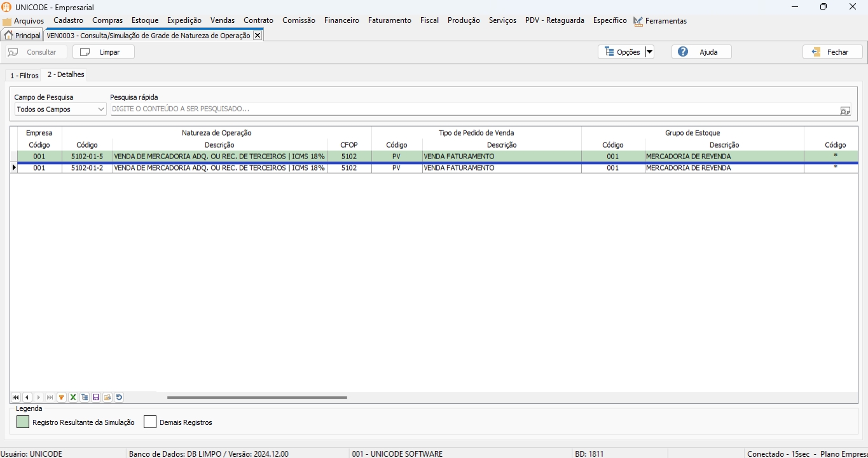The height and width of the screenshot is (458, 868).
Task: Export grid using green Excel icon
Action: [73, 398]
